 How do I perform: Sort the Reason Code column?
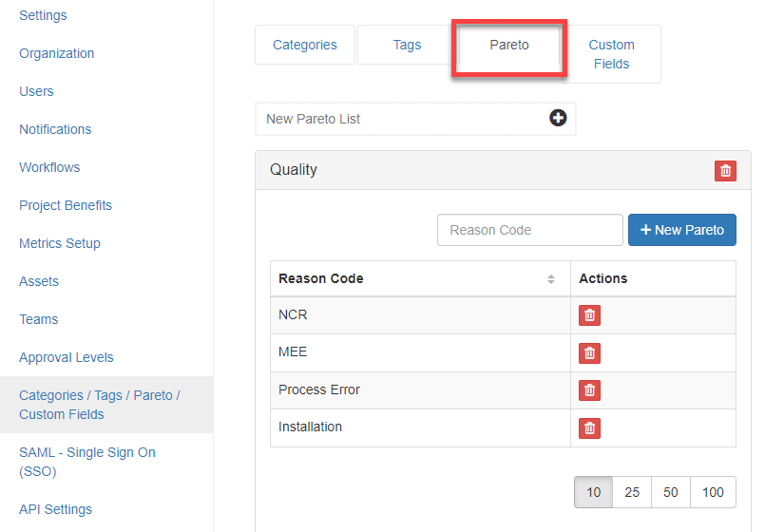coord(550,279)
